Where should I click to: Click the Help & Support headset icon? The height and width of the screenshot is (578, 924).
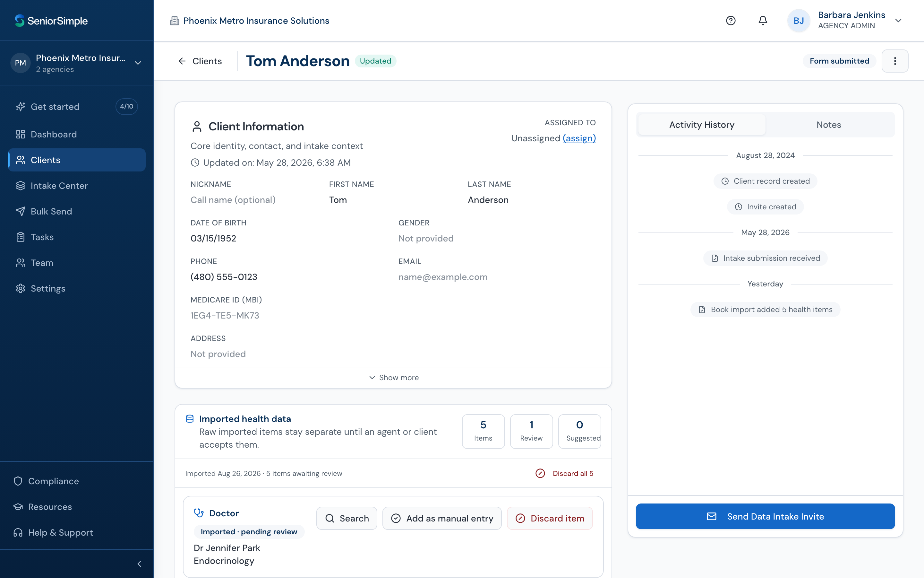18,532
